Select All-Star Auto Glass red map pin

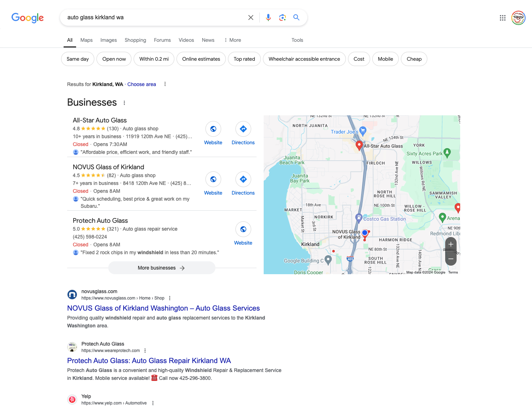coord(359,146)
